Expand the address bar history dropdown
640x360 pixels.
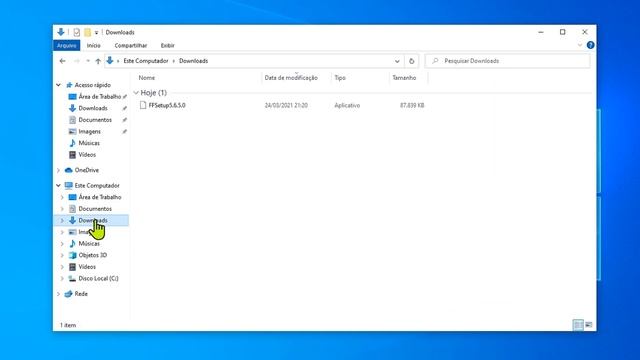click(x=397, y=61)
